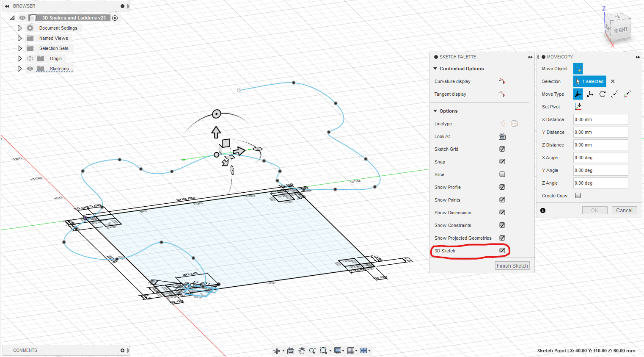
Task: Expand the Selection Sets node
Action: tap(19, 48)
